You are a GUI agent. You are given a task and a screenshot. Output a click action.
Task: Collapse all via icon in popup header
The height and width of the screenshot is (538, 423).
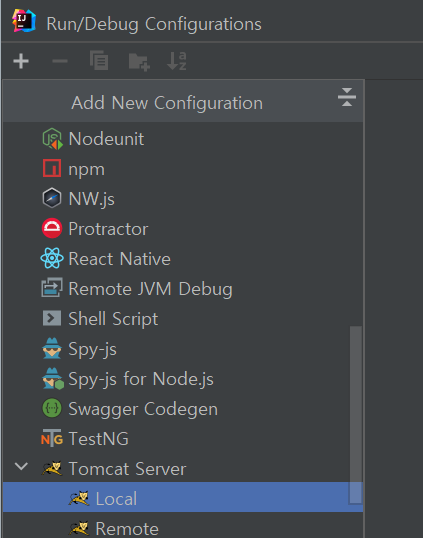[x=346, y=97]
